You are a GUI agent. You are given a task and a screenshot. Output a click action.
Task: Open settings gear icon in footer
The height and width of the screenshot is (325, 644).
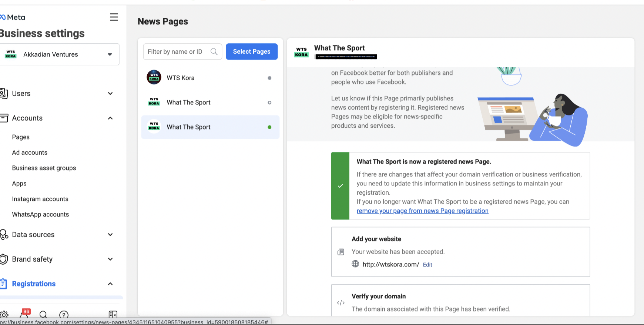[x=4, y=315]
